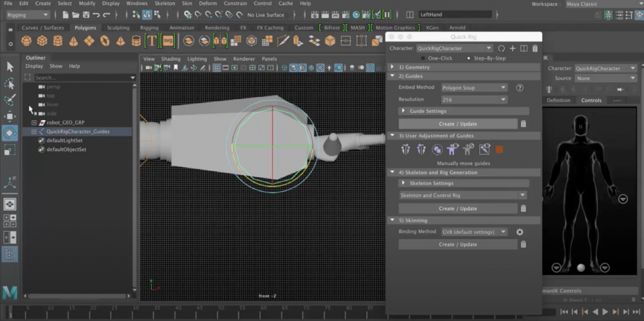Switch to the Definition tab in HumanIK
The height and width of the screenshot is (321, 644).
point(558,100)
